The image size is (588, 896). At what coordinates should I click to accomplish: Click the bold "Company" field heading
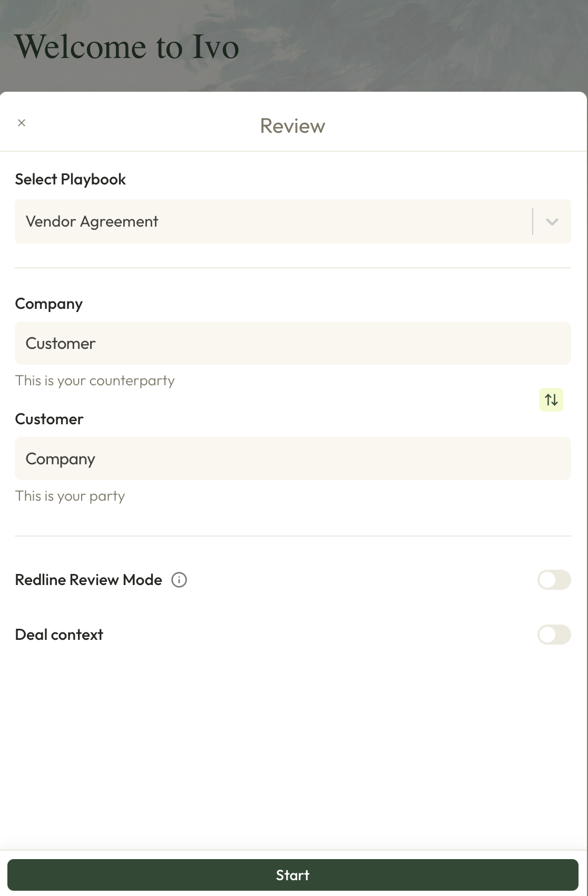pos(49,304)
